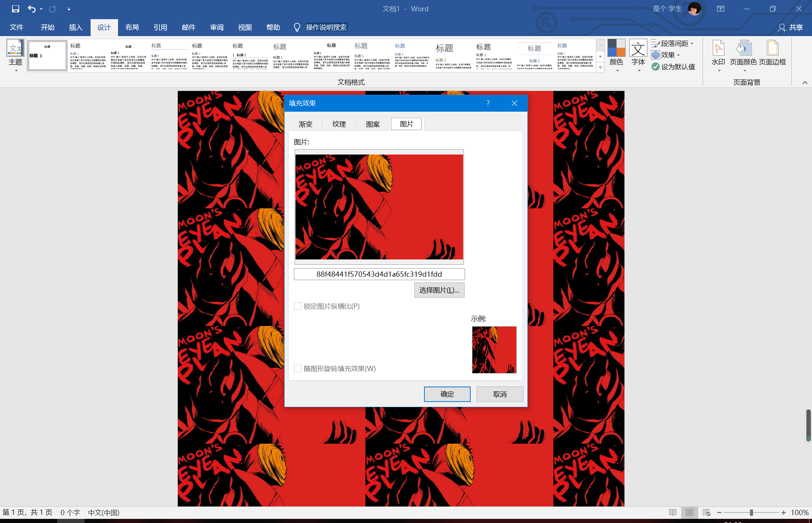Click the zoom slider handle
This screenshot has width=812, height=523.
[x=751, y=512]
